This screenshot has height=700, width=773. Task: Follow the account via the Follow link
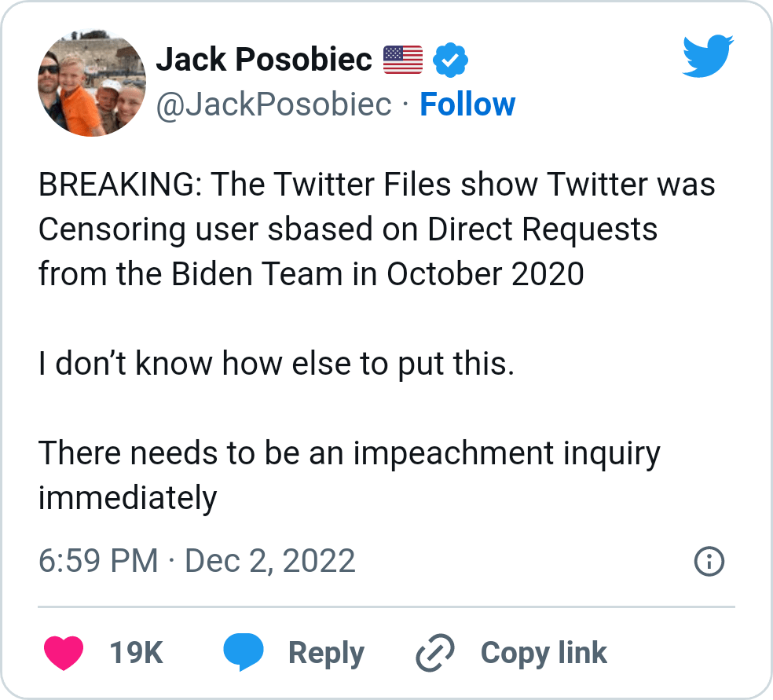[467, 104]
